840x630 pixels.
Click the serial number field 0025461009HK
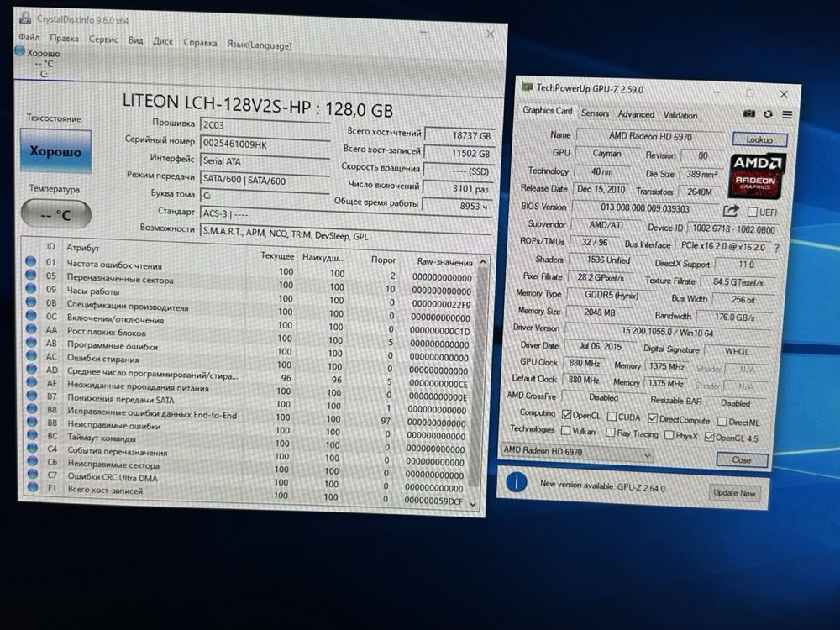[x=265, y=144]
